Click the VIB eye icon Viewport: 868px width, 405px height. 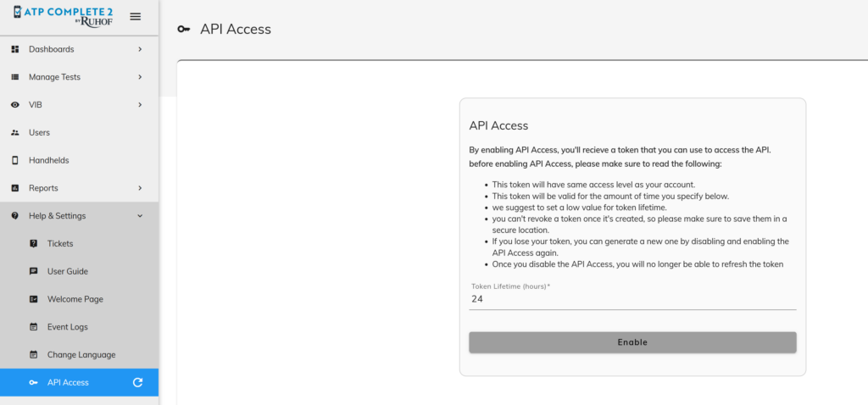pos(15,104)
